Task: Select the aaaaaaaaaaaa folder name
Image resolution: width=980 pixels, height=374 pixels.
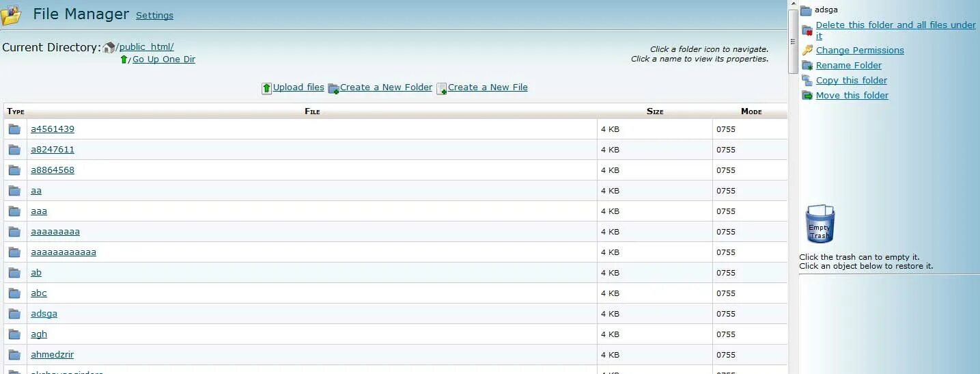Action: coord(64,252)
